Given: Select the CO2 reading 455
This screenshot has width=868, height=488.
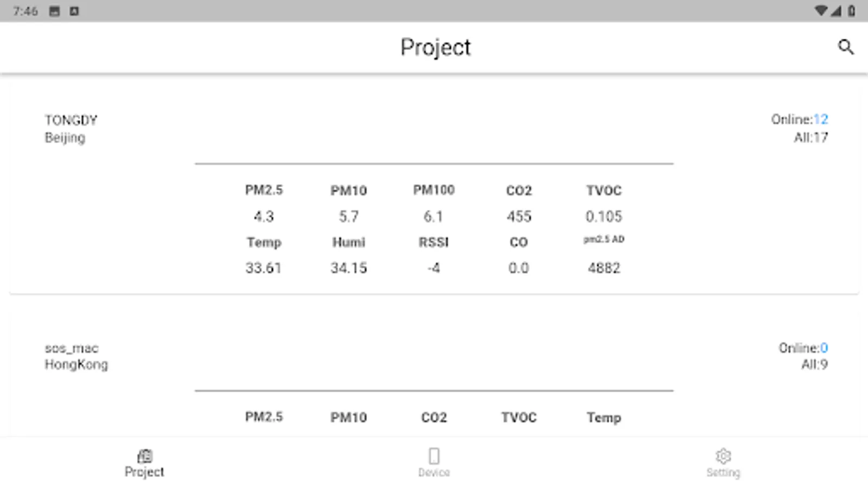Looking at the screenshot, I should click(x=519, y=216).
